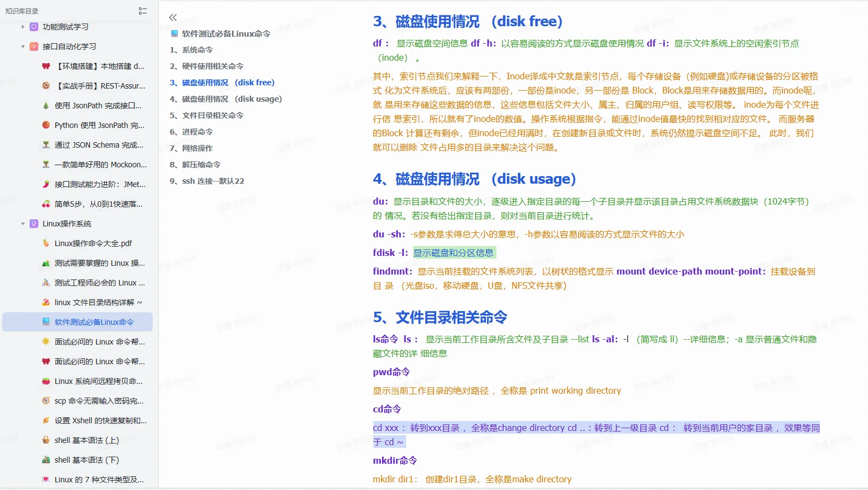Image resolution: width=868 pixels, height=490 pixels.
Task: Jump to outline item 9、ssh 连接--默认22
Action: (x=207, y=181)
